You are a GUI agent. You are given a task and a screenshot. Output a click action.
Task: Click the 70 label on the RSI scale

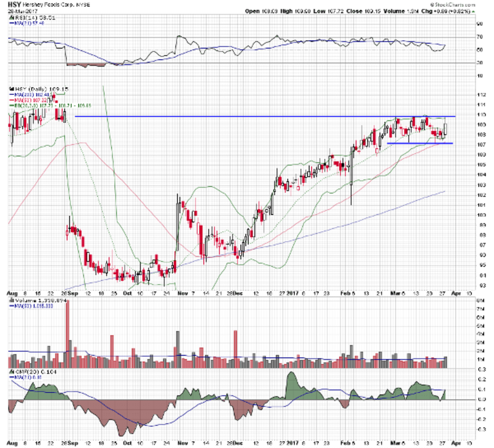coord(480,37)
